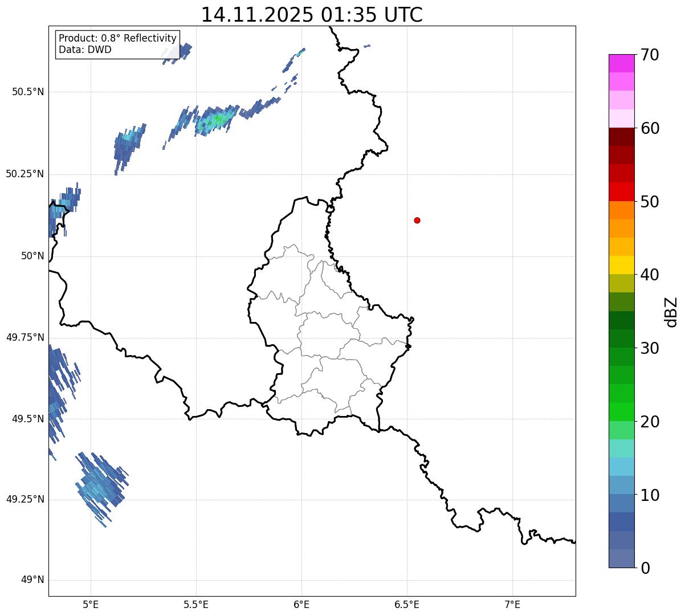
Task: Click the grey-blue swatch at 0 dBZ
Action: click(621, 558)
